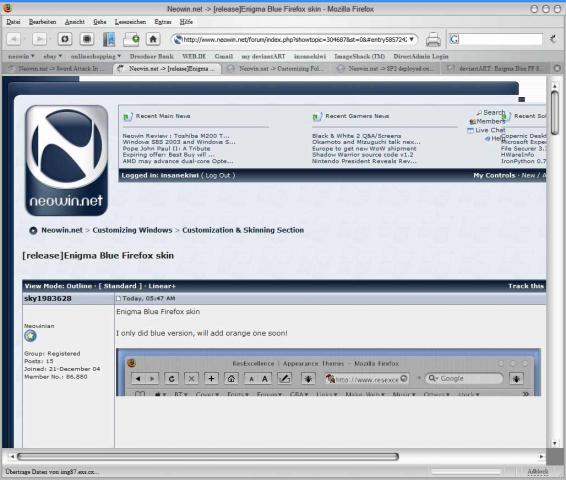
Task: Open the Gehe menu
Action: click(100, 22)
